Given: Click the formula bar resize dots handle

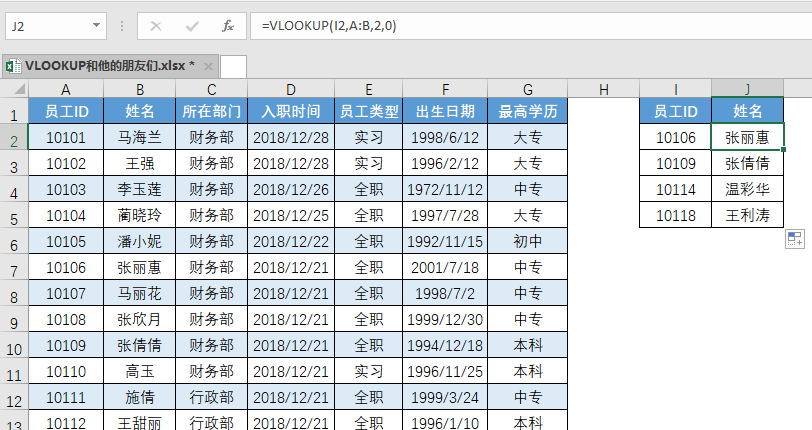Looking at the screenshot, I should 122,26.
